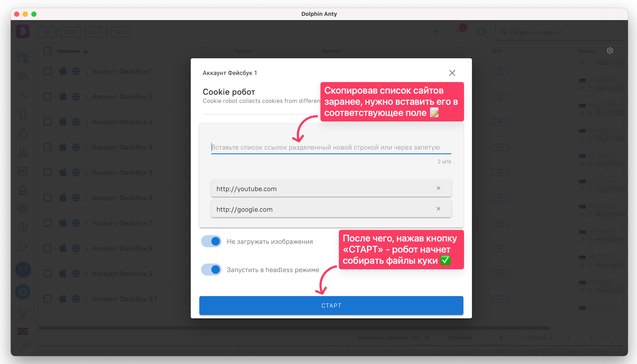Viewport: 637px width, 364px height.
Task: Toggle 'Запустить в headless режиме' switch
Action: (211, 269)
